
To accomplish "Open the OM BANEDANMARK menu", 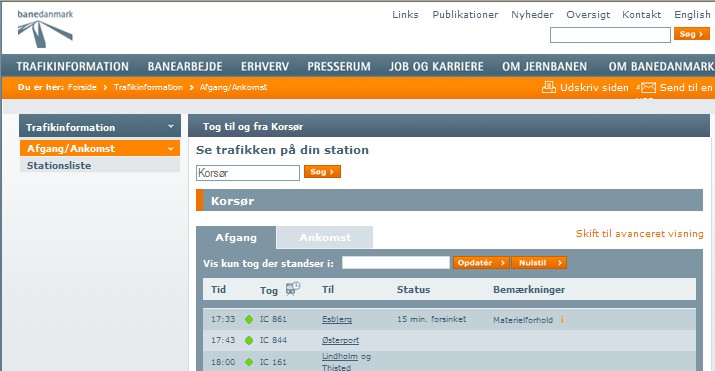I will pos(661,67).
